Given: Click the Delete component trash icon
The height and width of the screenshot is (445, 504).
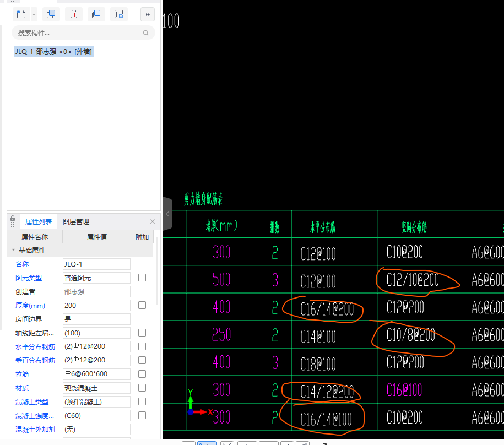Looking at the screenshot, I should 74,14.
